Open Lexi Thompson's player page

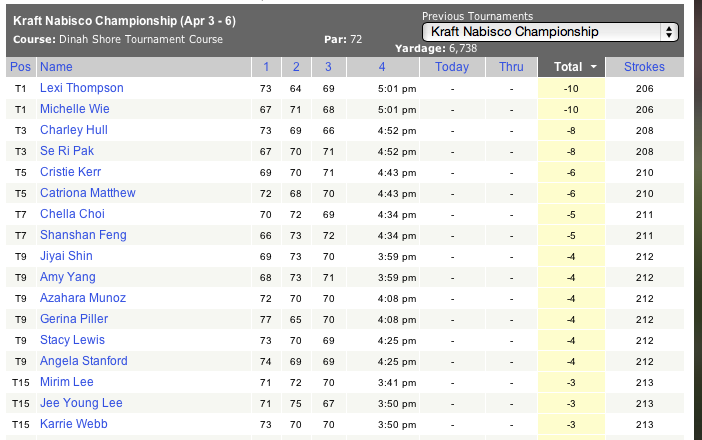tap(82, 88)
